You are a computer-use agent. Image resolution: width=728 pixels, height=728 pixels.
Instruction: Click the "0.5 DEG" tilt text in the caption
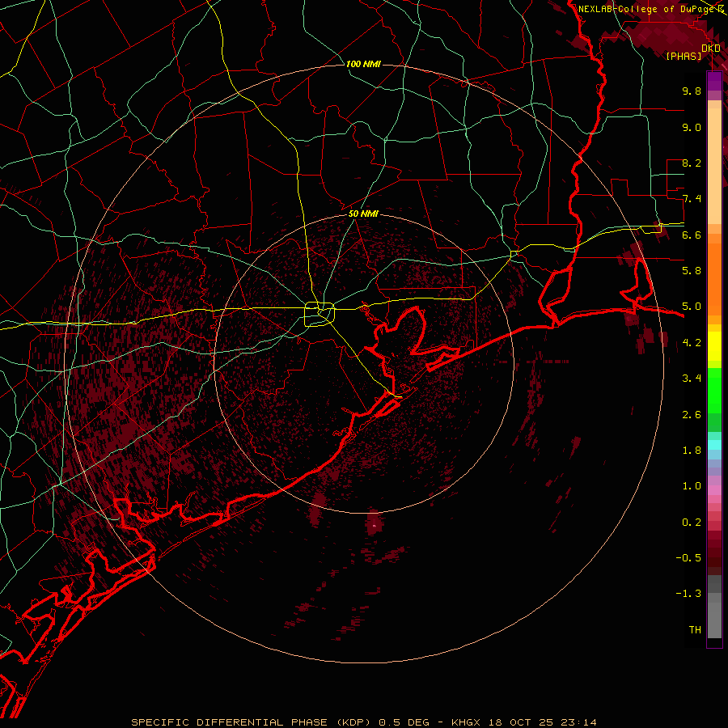403,722
